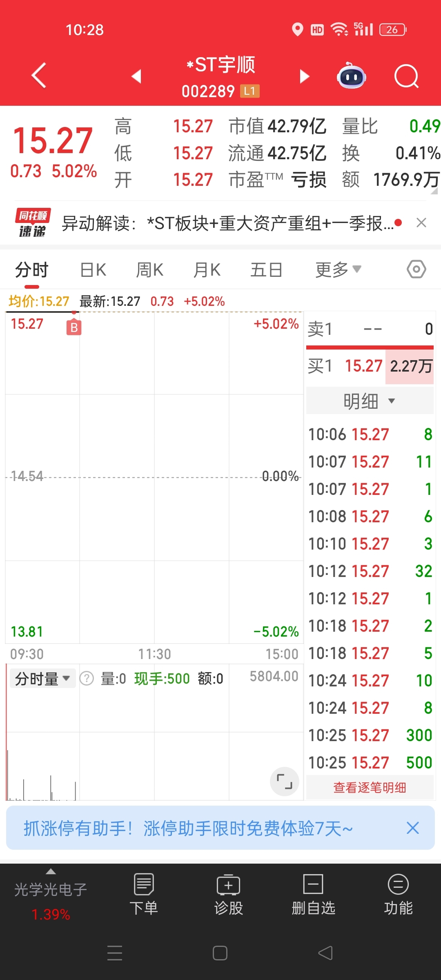
Task: Open 诊股 stock diagnosis
Action: pos(229,894)
